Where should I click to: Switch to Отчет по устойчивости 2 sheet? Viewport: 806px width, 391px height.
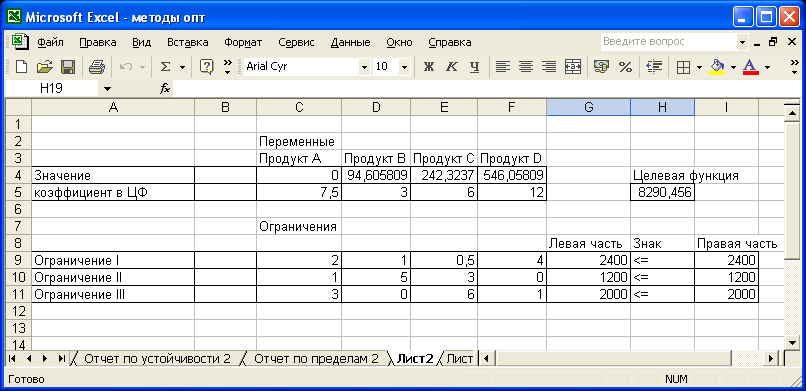click(157, 359)
